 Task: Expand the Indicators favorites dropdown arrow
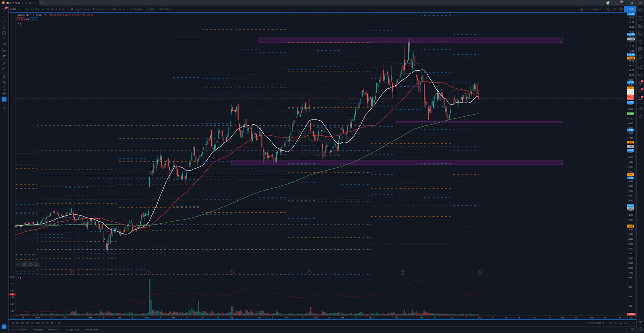109,9
